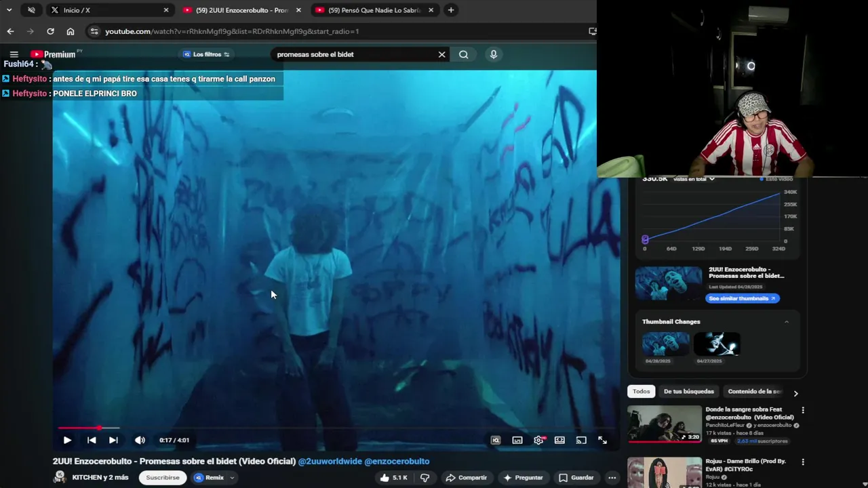The width and height of the screenshot is (868, 488).
Task: Click the vidIQ icon in player controls
Action: [496, 440]
